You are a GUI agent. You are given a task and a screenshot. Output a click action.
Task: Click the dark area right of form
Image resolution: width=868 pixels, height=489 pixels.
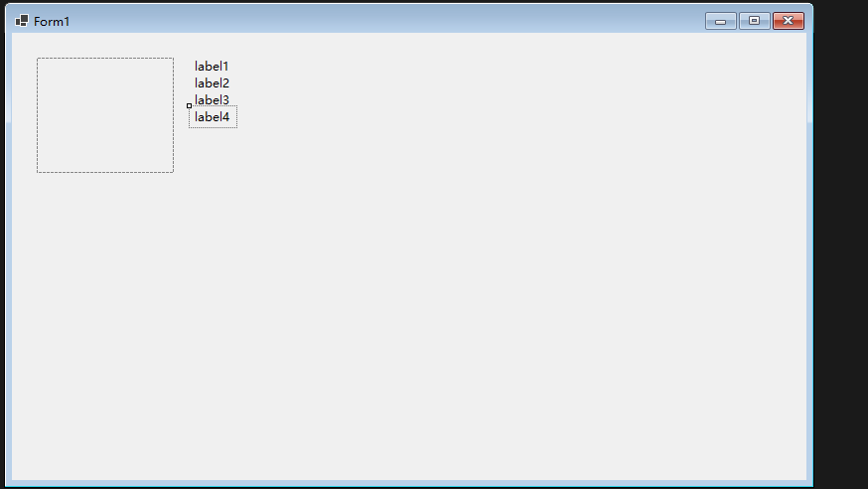841,248
